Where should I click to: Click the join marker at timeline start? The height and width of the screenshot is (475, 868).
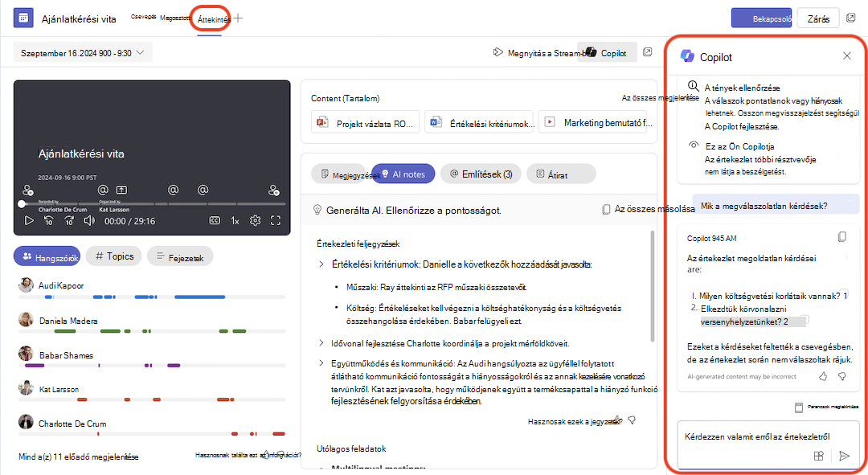pos(27,190)
